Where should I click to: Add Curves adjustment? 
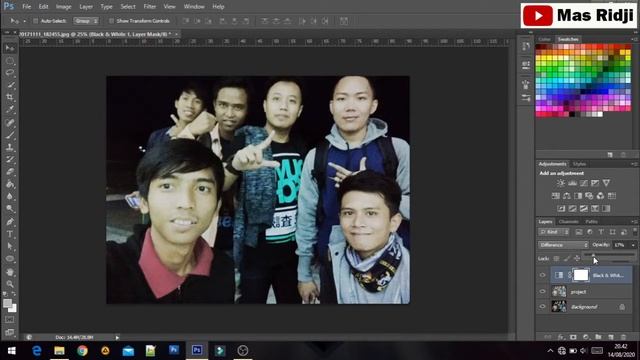pos(584,183)
